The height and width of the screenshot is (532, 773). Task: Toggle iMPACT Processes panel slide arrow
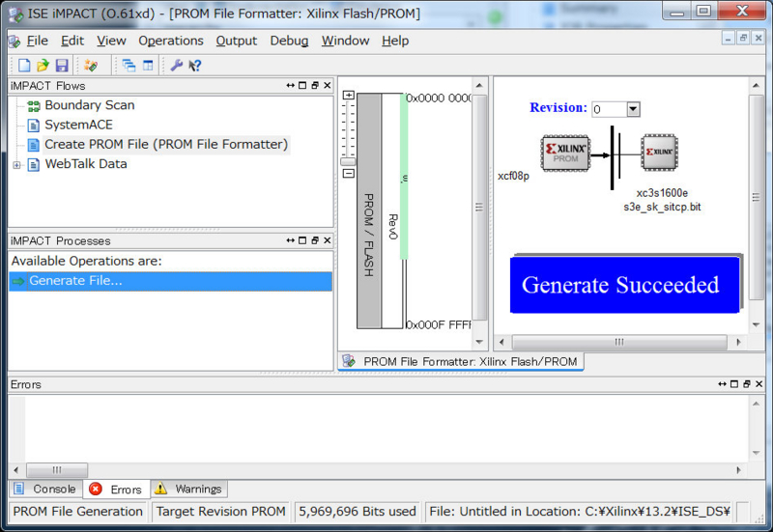[291, 240]
